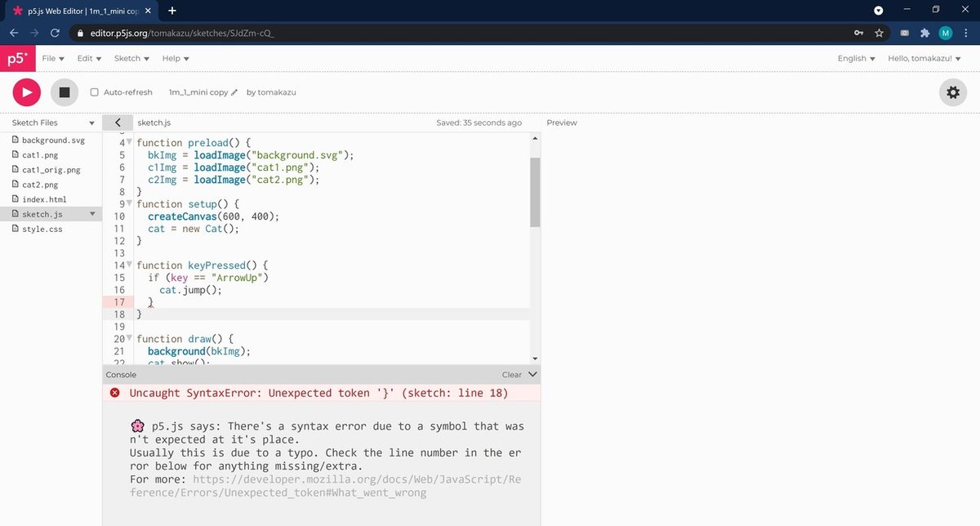Screen dimensions: 980x526
Task: Click the sketch.js editor file title
Action: point(154,123)
